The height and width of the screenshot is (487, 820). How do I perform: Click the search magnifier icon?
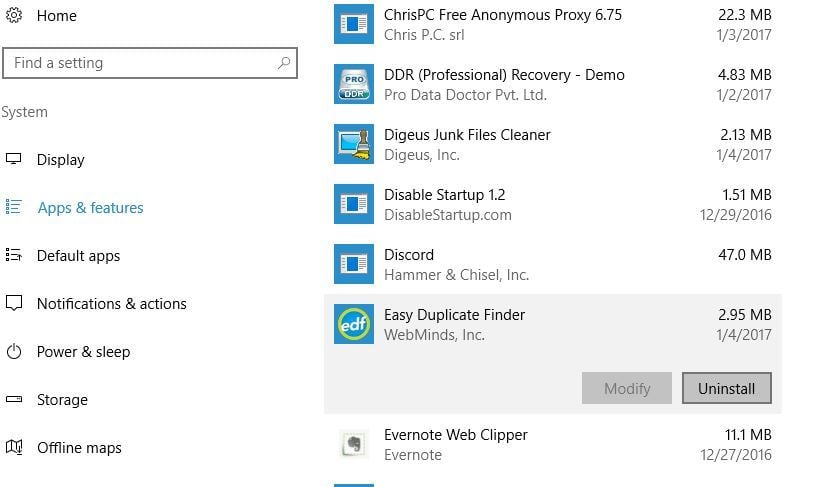click(x=284, y=63)
